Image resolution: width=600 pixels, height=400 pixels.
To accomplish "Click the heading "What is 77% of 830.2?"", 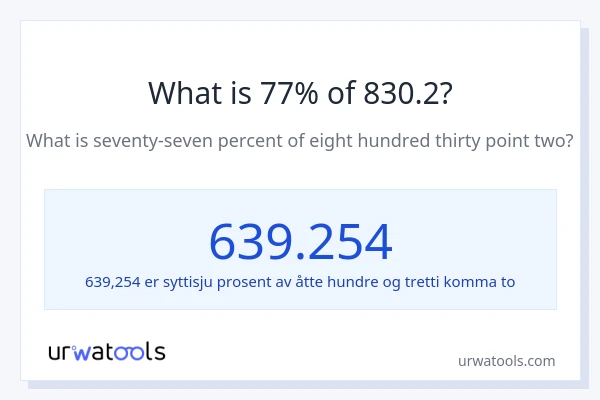I will click(x=300, y=92).
